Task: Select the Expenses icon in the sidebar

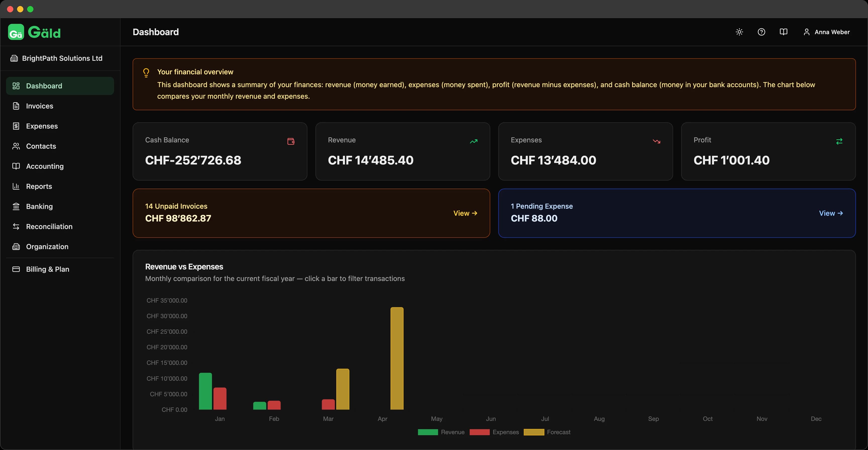Action: 17,126
